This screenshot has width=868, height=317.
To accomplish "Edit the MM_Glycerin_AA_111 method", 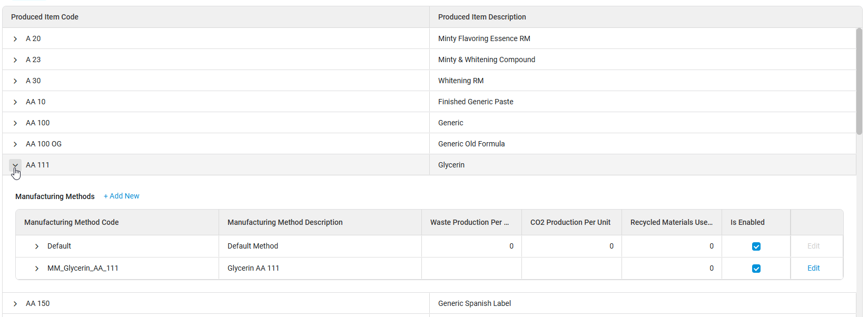I will (813, 268).
